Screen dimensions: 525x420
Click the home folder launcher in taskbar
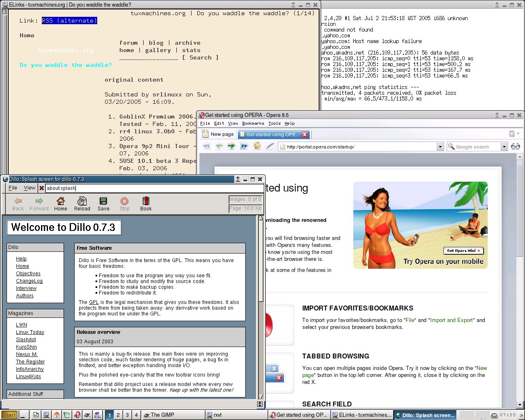click(x=57, y=415)
